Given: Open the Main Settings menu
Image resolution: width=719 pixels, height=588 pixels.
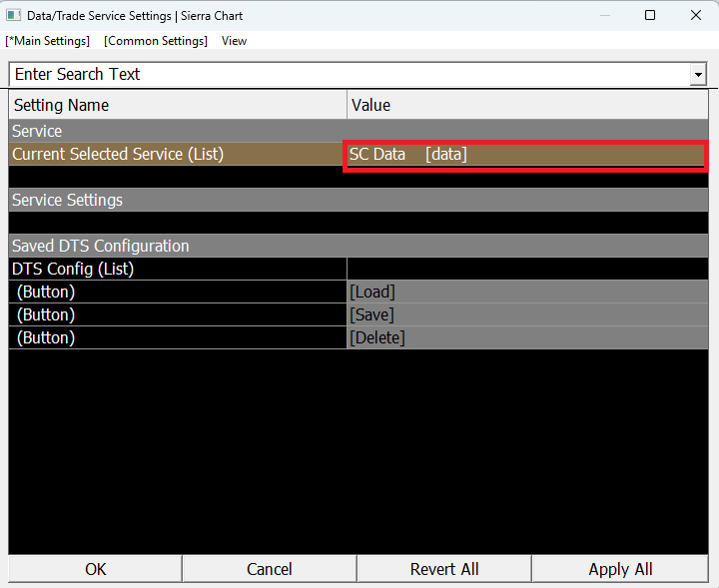Looking at the screenshot, I should click(47, 41).
